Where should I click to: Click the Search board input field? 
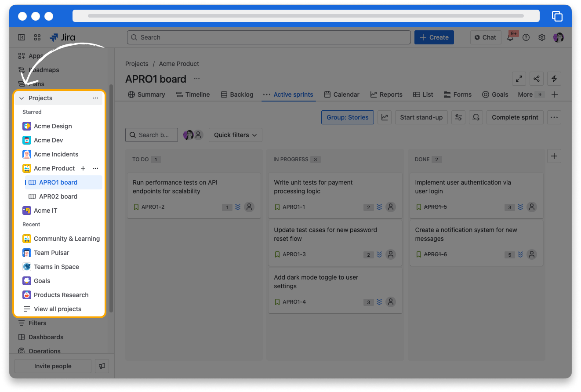(152, 135)
